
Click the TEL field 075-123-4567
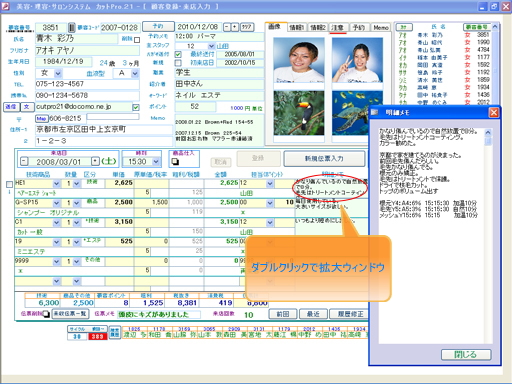click(x=87, y=84)
